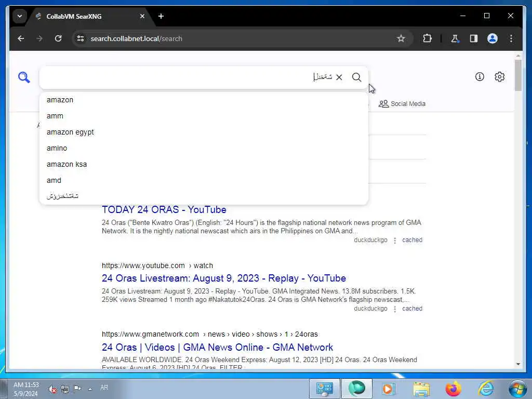Open cached link for Livestream result
The height and width of the screenshot is (399, 532).
[x=412, y=309]
